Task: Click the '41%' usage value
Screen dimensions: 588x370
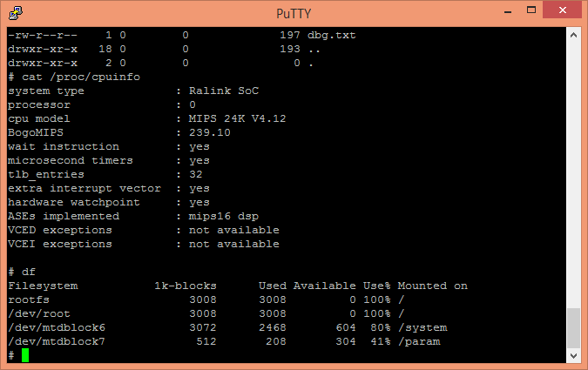Action: tap(381, 341)
